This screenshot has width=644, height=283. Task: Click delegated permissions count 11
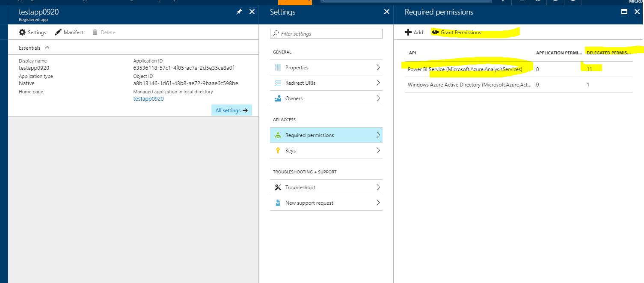[589, 69]
